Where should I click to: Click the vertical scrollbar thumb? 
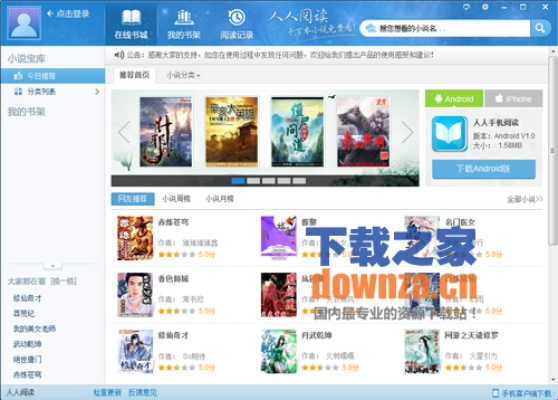[x=553, y=150]
